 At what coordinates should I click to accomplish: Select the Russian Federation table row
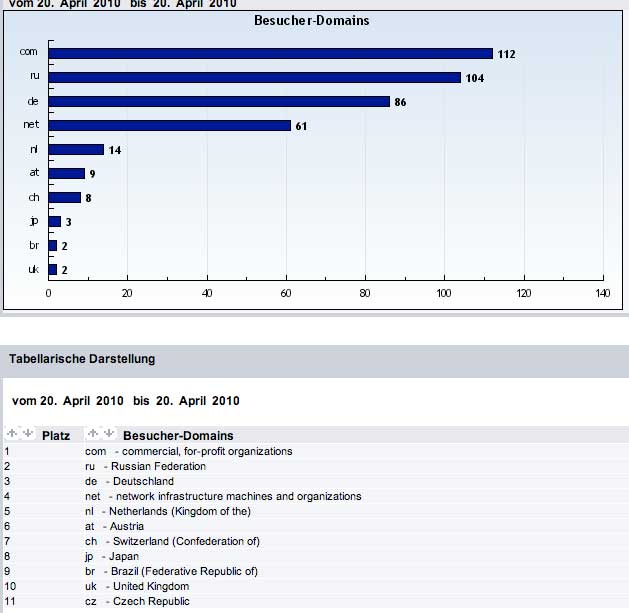[x=158, y=466]
